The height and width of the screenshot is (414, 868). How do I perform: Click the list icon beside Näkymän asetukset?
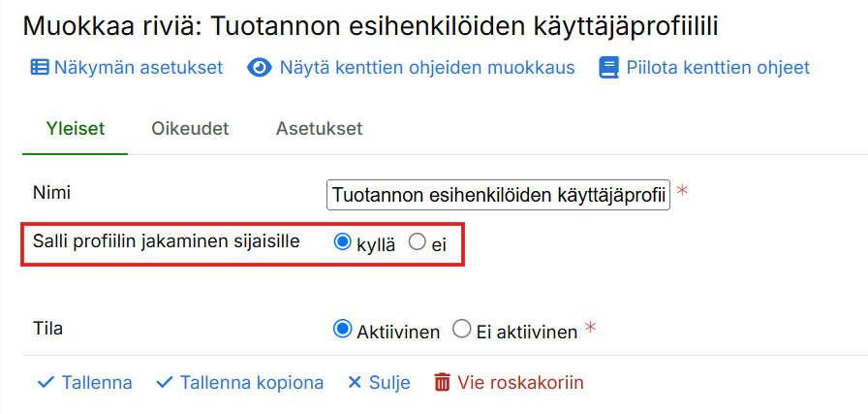pyautogui.click(x=40, y=68)
